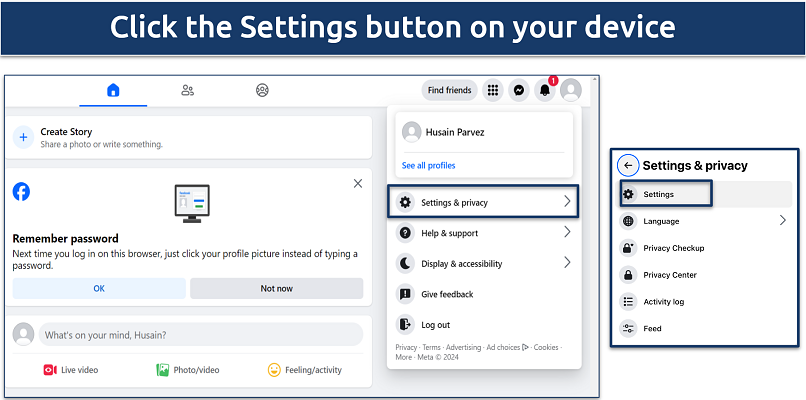Click the account profile picture avatar
The image size is (806, 400).
571,90
